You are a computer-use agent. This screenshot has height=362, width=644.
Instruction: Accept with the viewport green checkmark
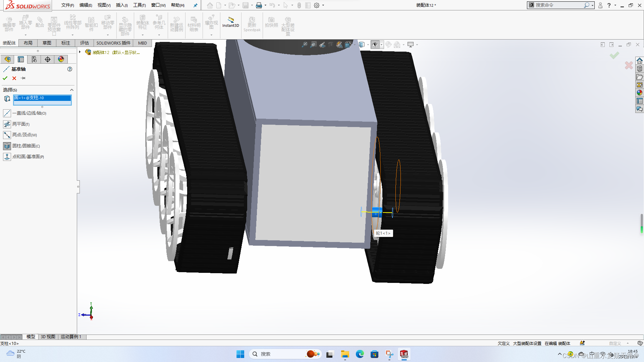click(614, 55)
